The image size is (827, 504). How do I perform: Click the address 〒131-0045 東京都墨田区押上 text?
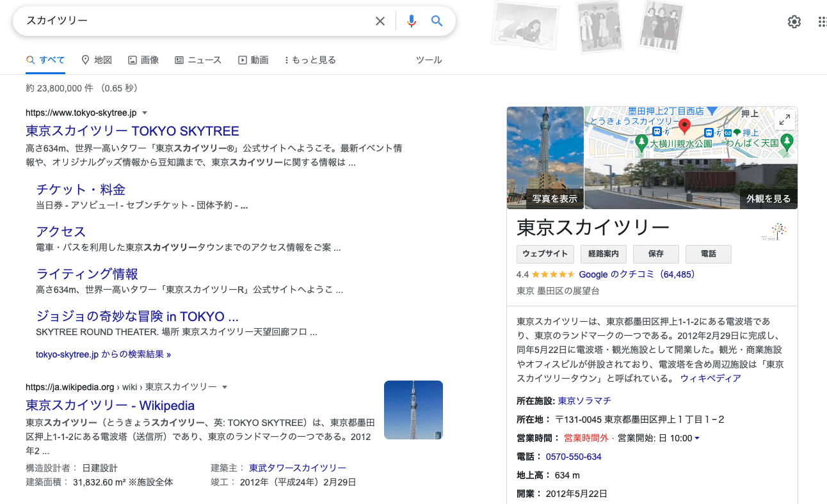point(639,420)
